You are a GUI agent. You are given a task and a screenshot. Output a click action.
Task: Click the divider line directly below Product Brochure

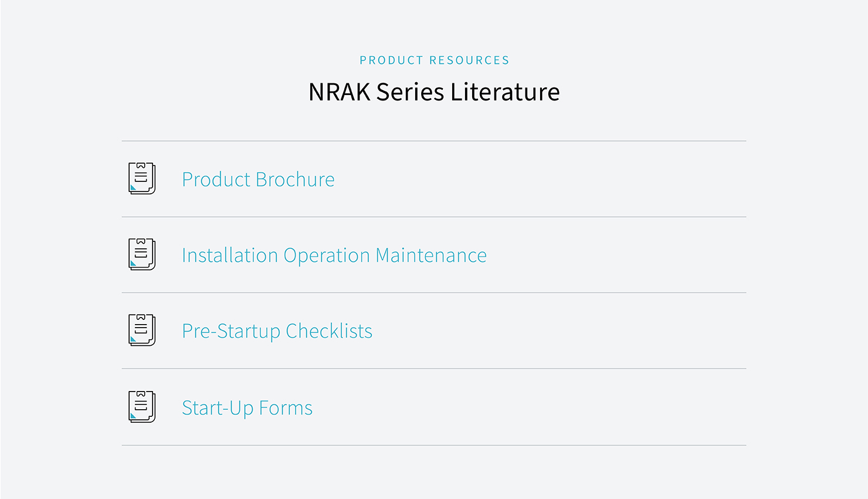434,217
